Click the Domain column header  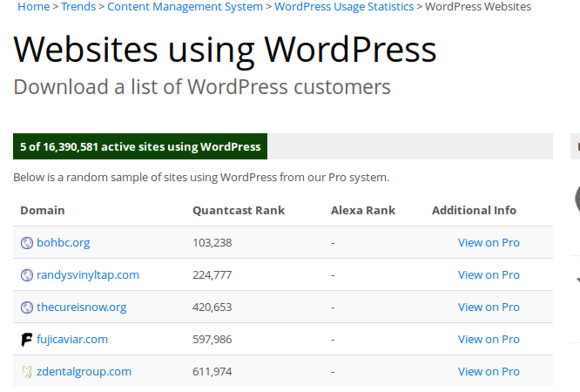coord(43,210)
